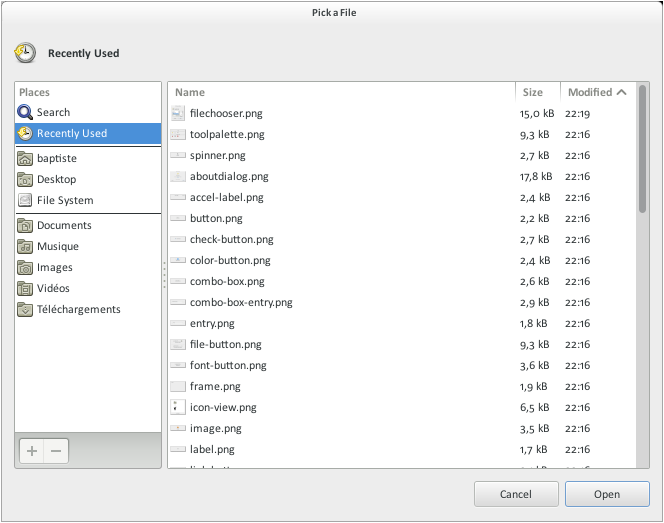Select the Images place in sidebar

(x=55, y=268)
